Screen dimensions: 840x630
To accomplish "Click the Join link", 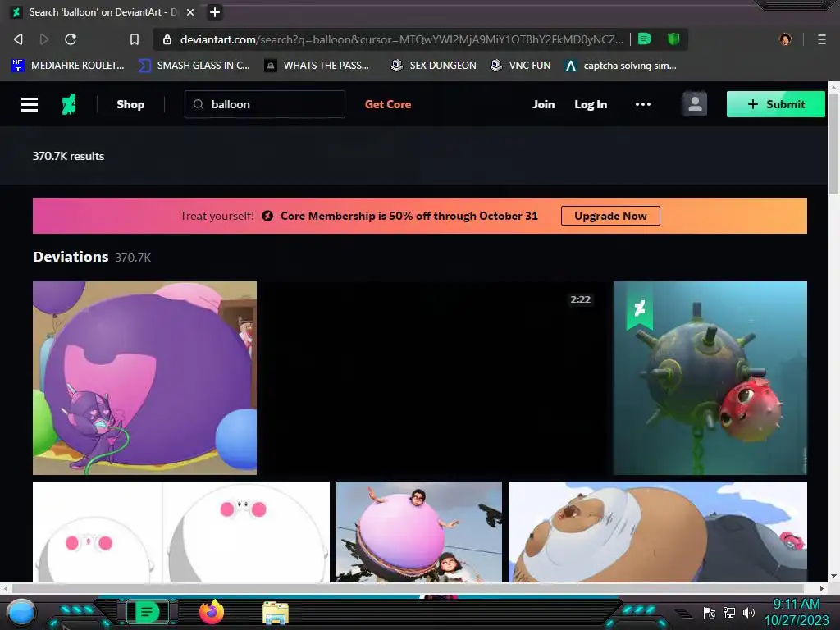I will [x=543, y=104].
